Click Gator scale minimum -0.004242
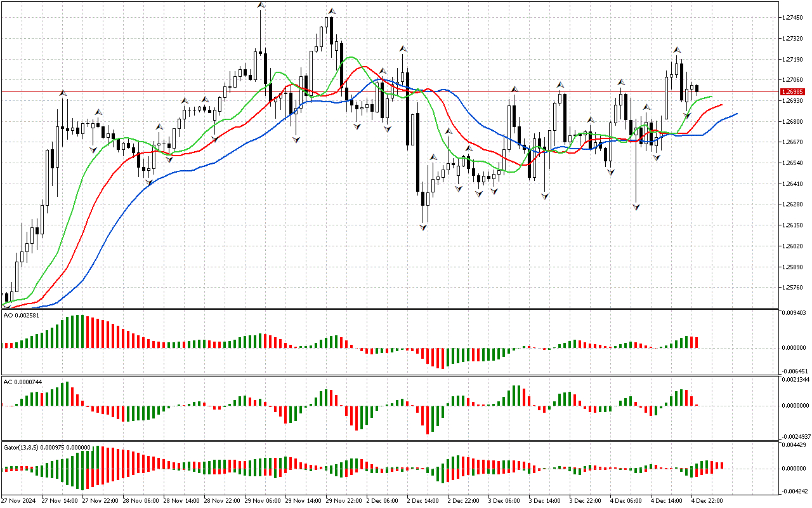Image resolution: width=812 pixels, height=508 pixels. [794, 491]
